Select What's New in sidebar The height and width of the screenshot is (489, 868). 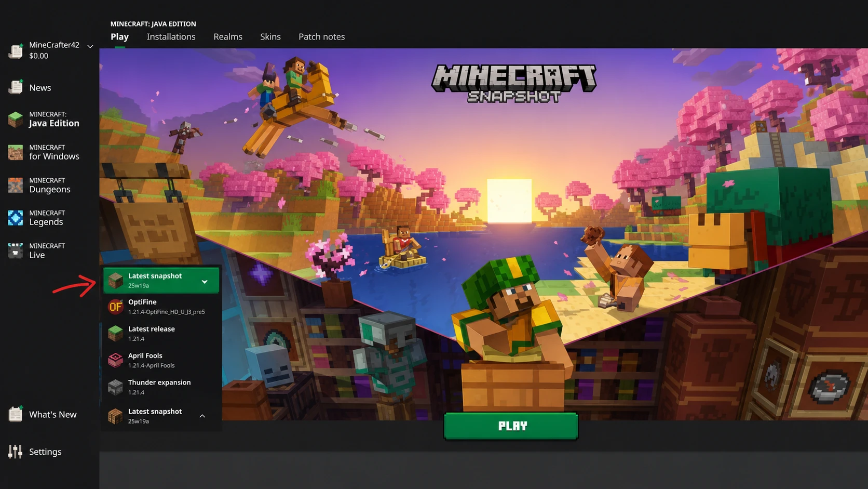pos(52,414)
